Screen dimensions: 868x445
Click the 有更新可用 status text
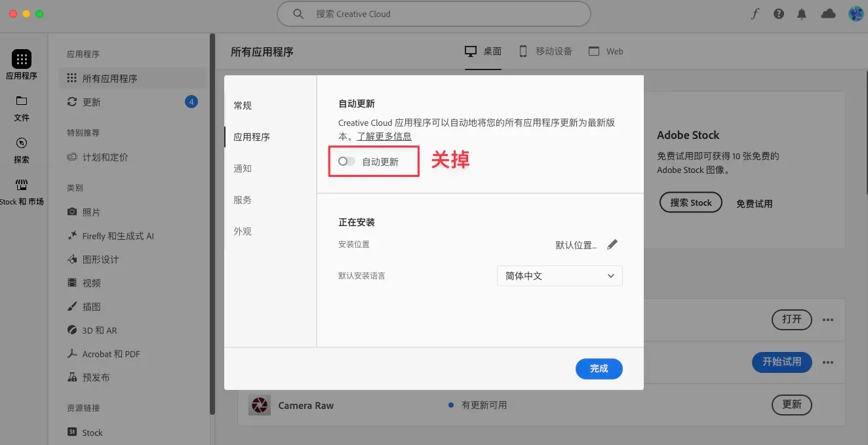click(x=484, y=405)
